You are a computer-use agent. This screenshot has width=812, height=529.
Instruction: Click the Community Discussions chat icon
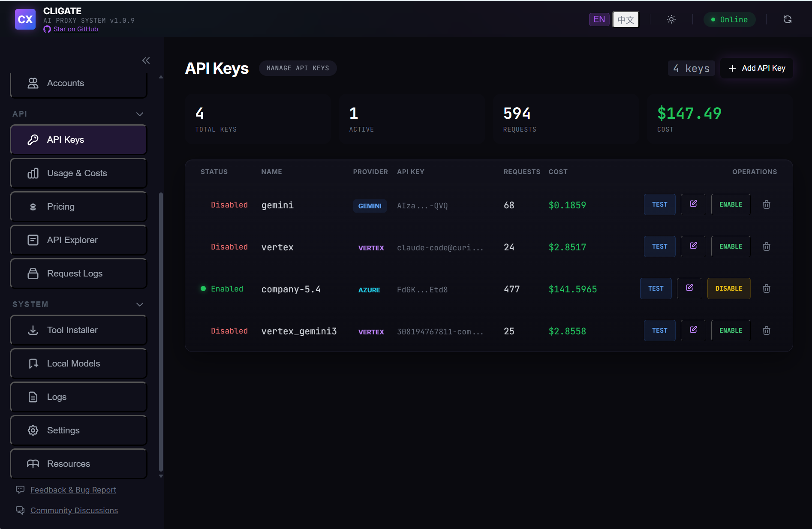coord(20,510)
